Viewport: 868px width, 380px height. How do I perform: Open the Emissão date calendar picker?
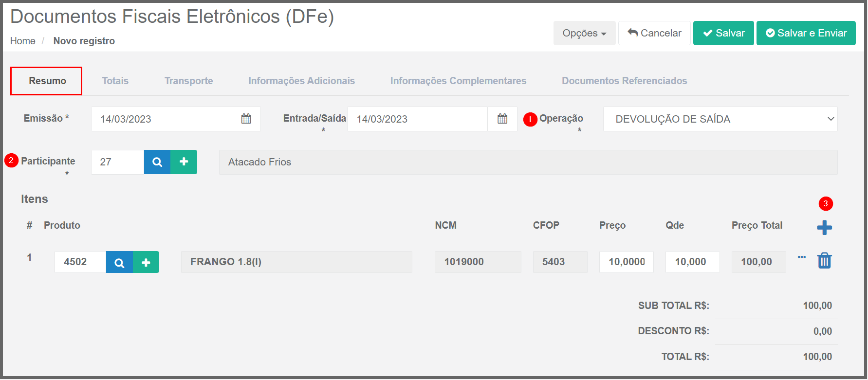click(x=246, y=119)
